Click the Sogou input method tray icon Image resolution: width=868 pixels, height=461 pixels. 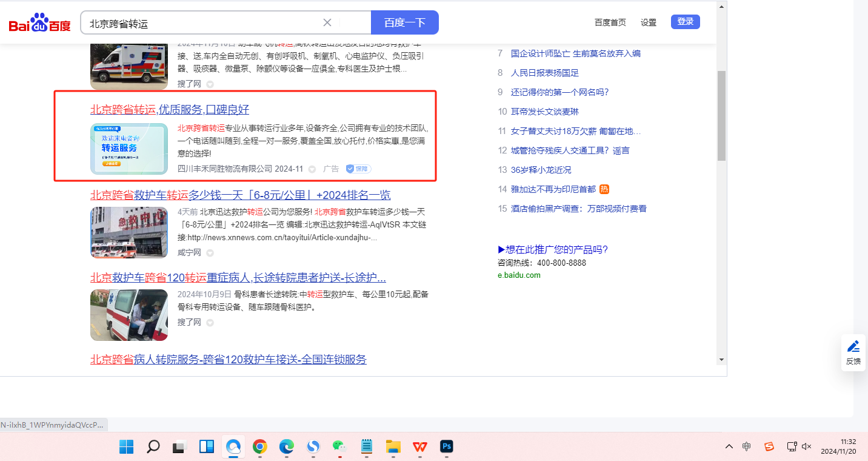pos(769,447)
